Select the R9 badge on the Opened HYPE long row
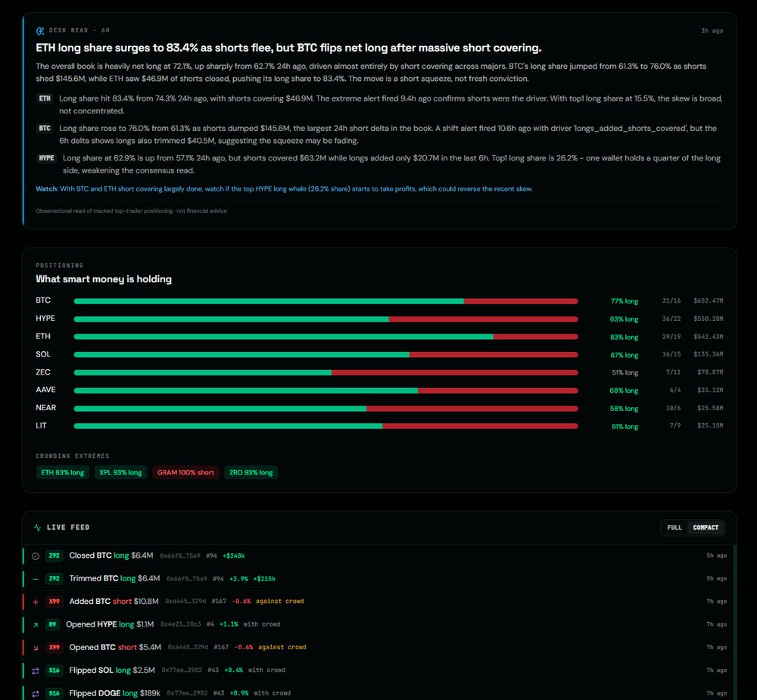Viewport: 757px width, 700px height. (x=52, y=624)
